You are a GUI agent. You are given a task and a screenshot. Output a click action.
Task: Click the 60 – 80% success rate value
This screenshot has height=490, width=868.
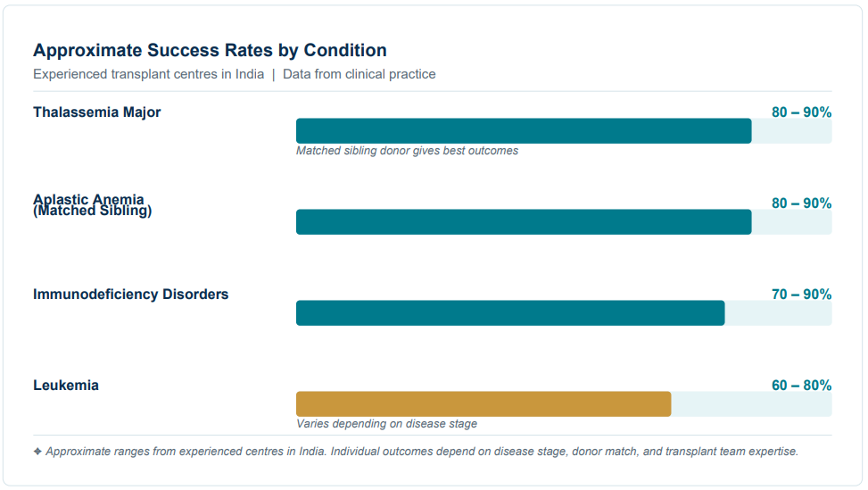[801, 386]
